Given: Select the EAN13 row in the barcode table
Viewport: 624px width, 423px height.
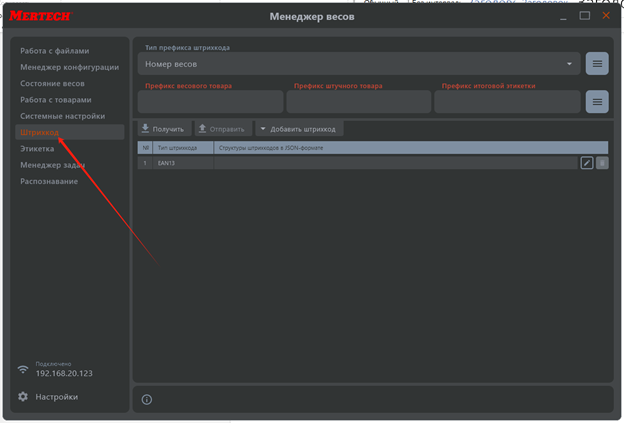Looking at the screenshot, I should 300,163.
